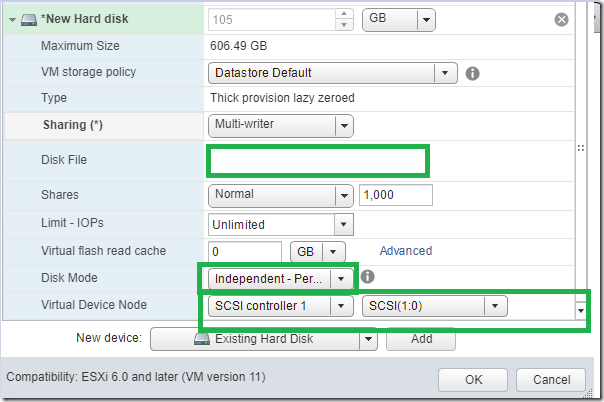604x402 pixels.
Task: Click the Existing Hard Disk drive icon
Action: [x=202, y=339]
